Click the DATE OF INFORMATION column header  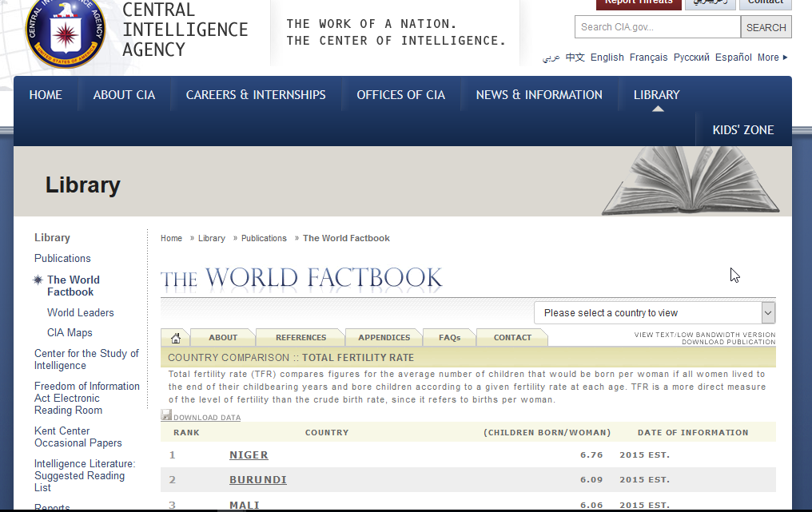pyautogui.click(x=693, y=432)
